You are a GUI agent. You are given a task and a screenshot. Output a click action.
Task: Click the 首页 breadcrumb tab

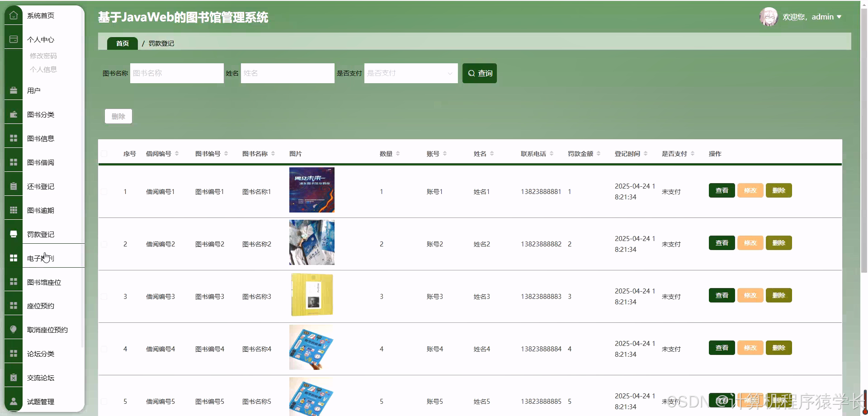pos(123,43)
